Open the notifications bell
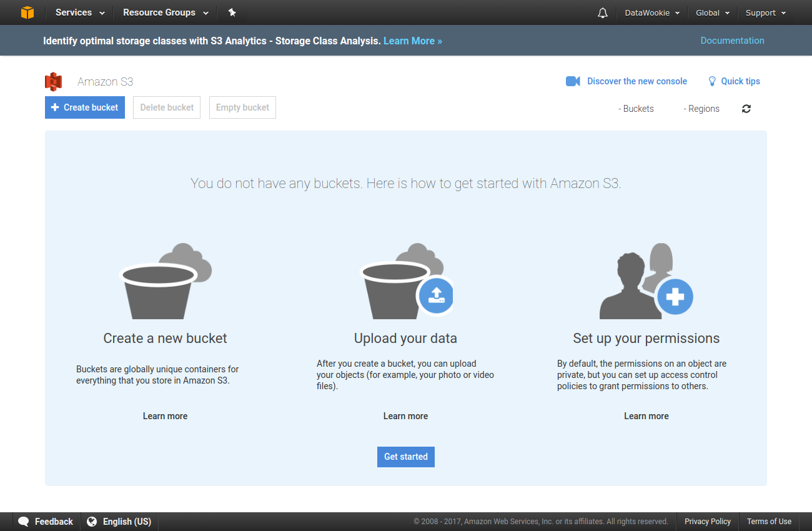The width and height of the screenshot is (812, 531). (x=602, y=12)
